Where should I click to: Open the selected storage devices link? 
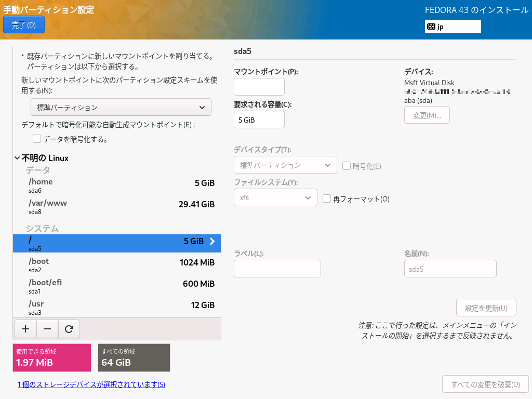91,384
